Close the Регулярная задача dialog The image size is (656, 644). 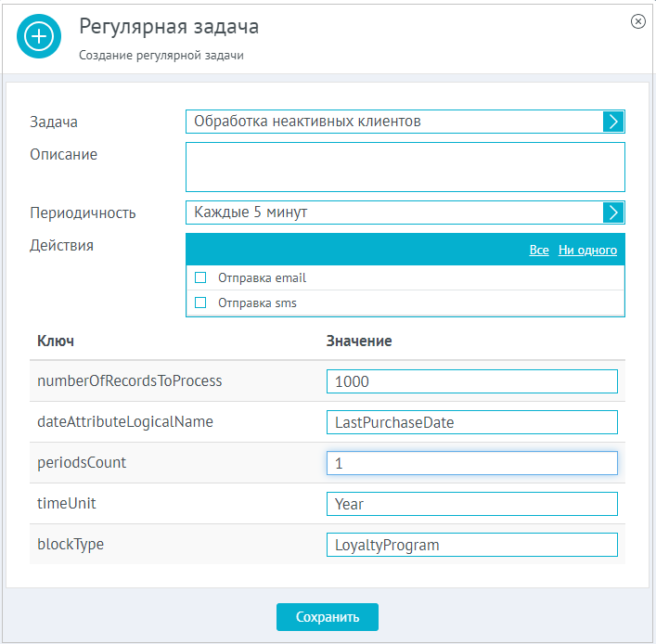point(637,21)
